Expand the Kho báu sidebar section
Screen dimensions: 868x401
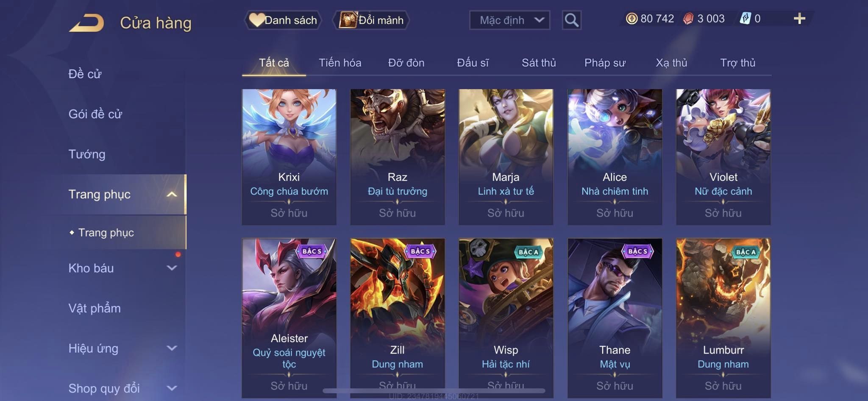(x=172, y=268)
